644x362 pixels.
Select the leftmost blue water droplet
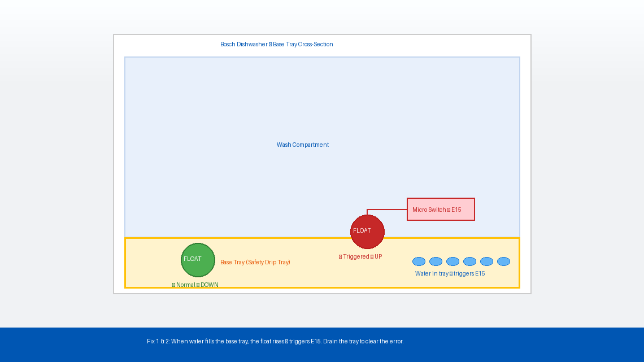419,261
